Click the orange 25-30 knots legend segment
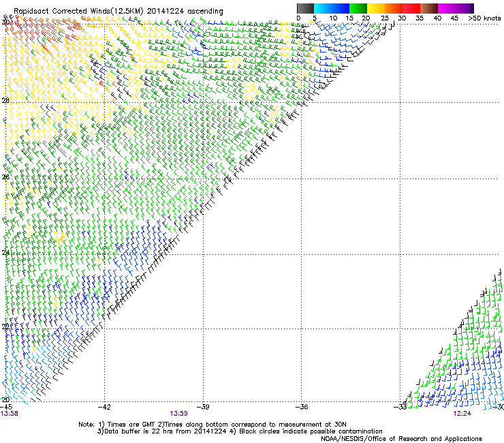The image size is (504, 443). pyautogui.click(x=394, y=8)
